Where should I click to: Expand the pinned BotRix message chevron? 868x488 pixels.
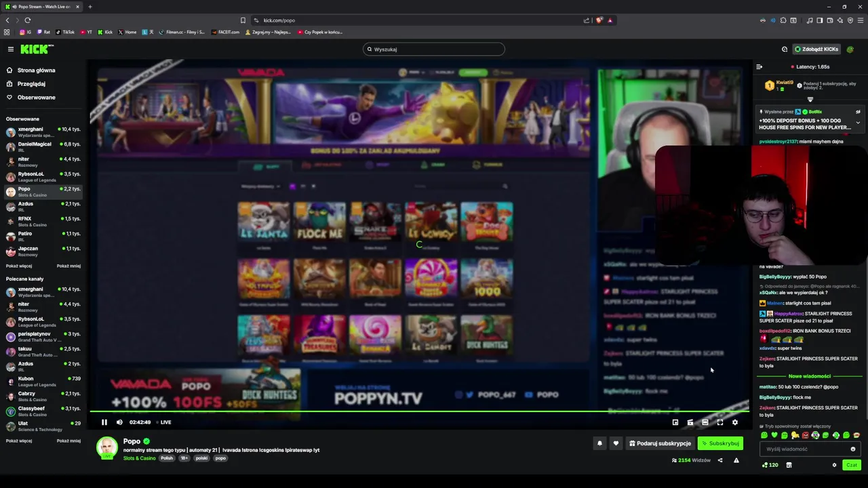[858, 123]
